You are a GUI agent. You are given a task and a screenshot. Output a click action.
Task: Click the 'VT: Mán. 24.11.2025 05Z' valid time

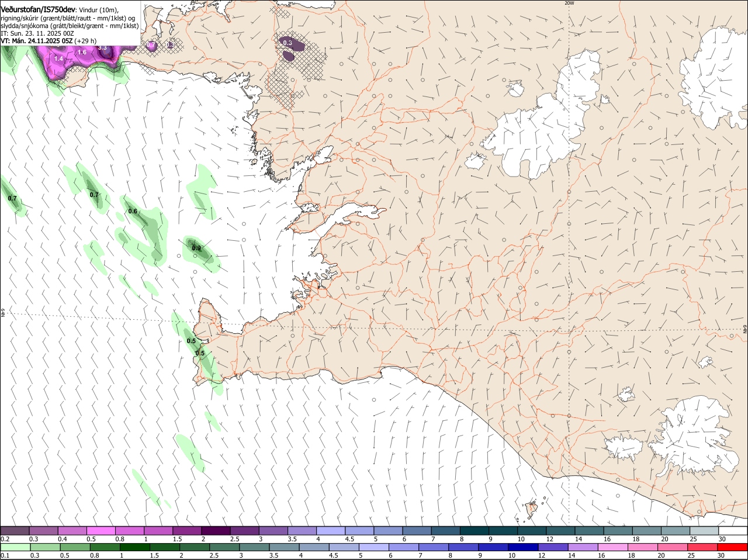tap(37, 41)
